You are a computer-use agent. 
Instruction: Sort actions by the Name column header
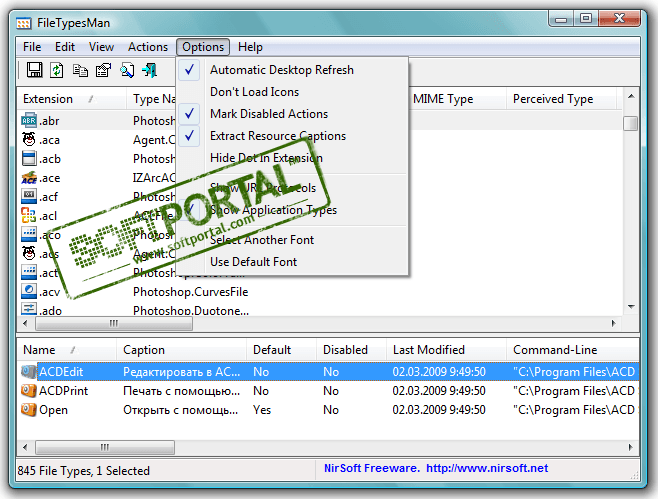pyautogui.click(x=66, y=350)
